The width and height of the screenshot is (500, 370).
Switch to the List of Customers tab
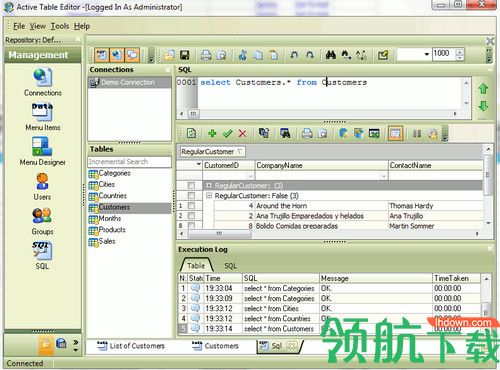131,346
